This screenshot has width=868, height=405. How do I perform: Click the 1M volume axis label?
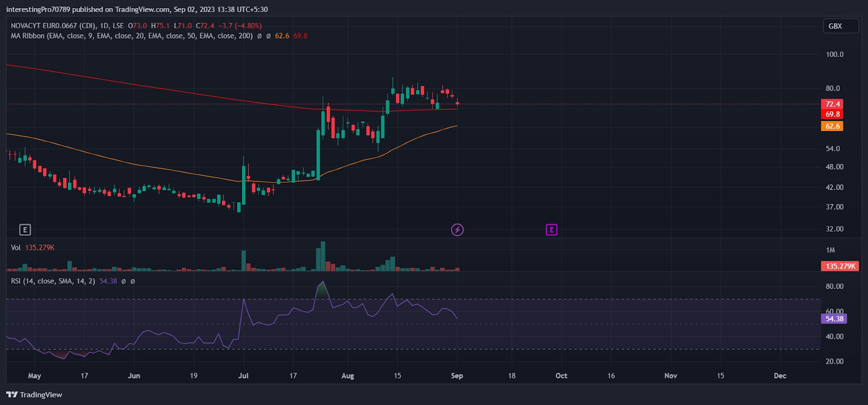(831, 250)
